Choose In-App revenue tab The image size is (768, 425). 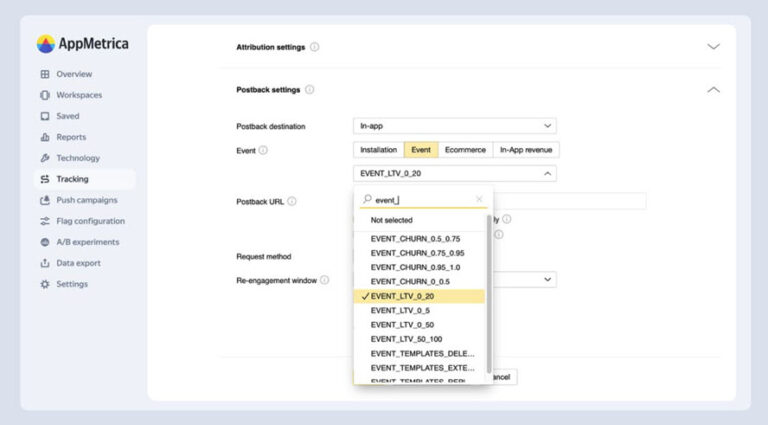(526, 150)
